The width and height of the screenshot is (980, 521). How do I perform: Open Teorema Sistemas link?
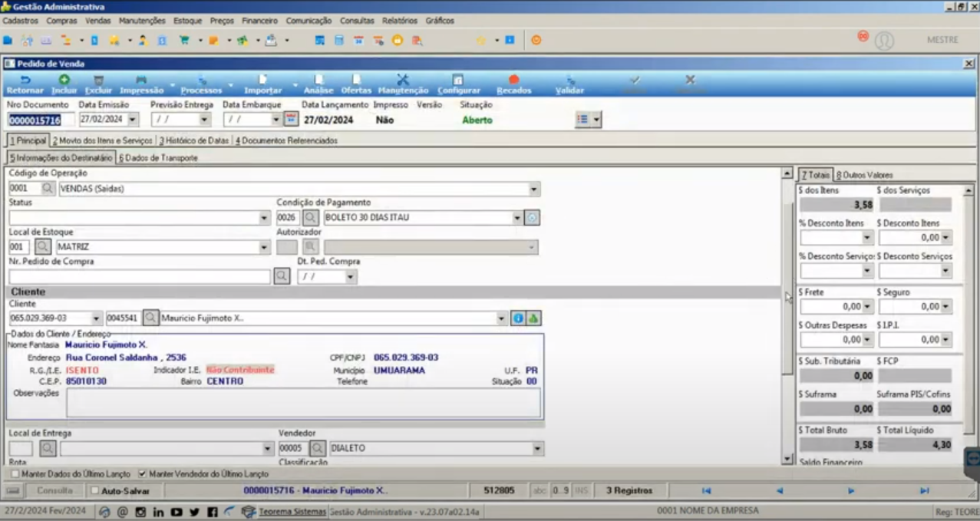coord(292,512)
